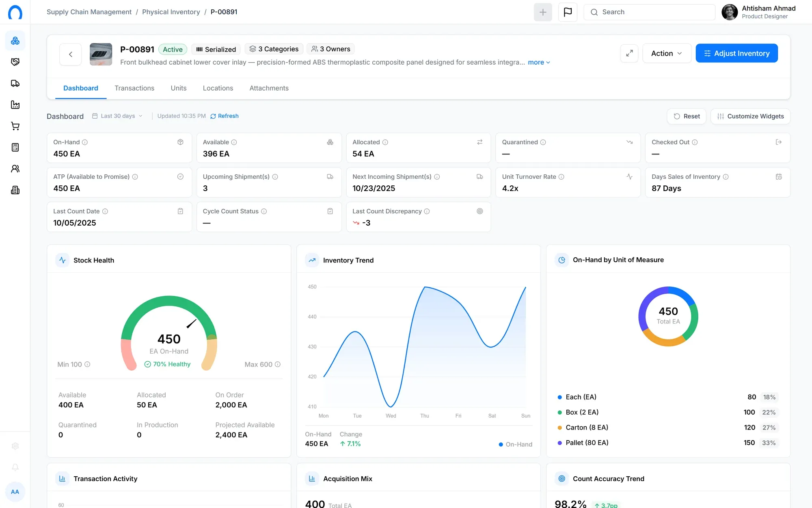Click the Pallet (80 EA) purple legend dot
The image size is (812, 508).
[560, 443]
